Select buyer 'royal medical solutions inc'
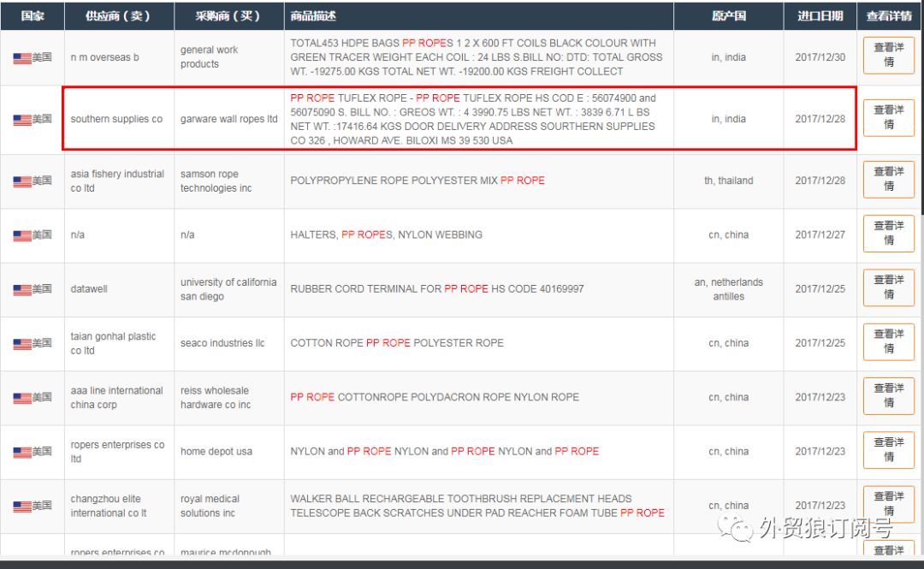924x569 pixels. [210, 506]
